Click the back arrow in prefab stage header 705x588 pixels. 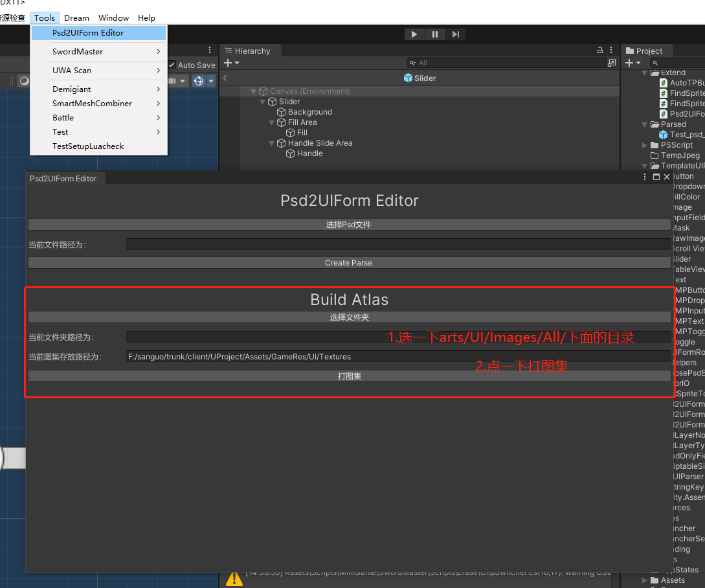[x=225, y=78]
